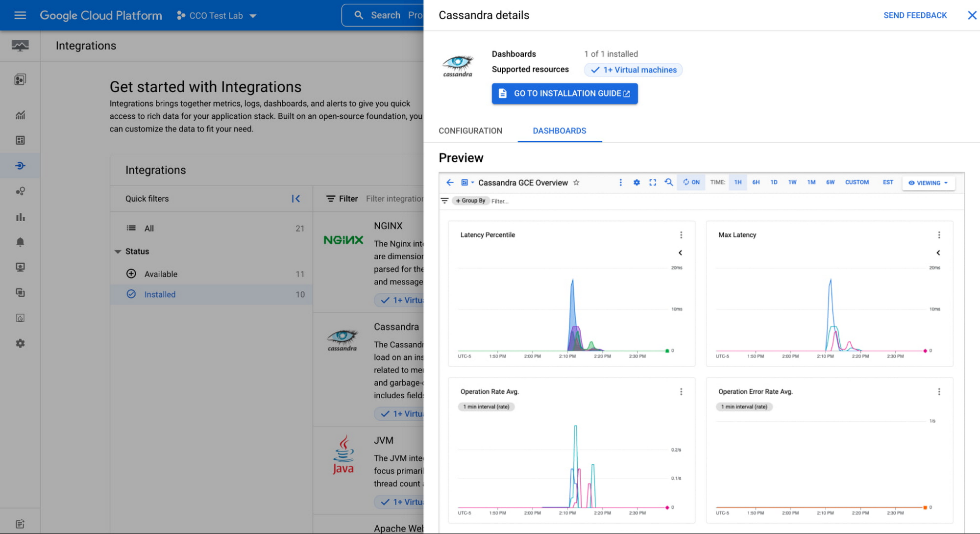Star the Cassandra GCE Overview dashboard
Screen dimensions: 980x534
[576, 182]
